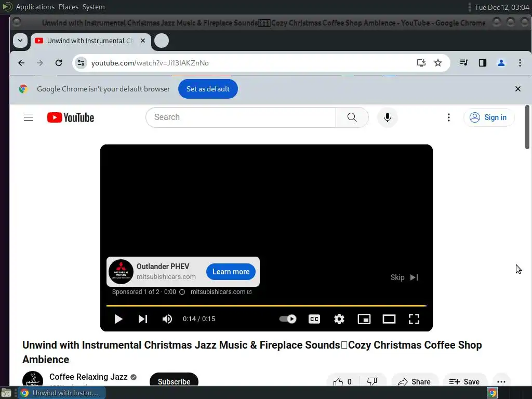Close the YouTube tab
Screen dimensions: 532x399
pos(143,41)
